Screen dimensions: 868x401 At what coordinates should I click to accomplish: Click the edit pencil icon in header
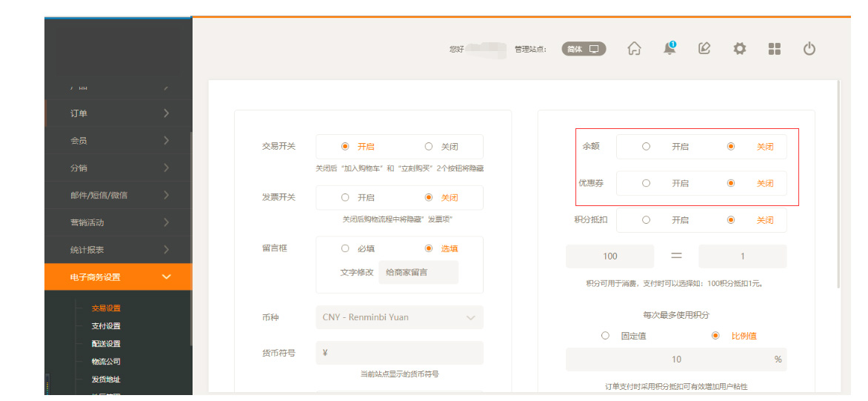[x=704, y=49]
